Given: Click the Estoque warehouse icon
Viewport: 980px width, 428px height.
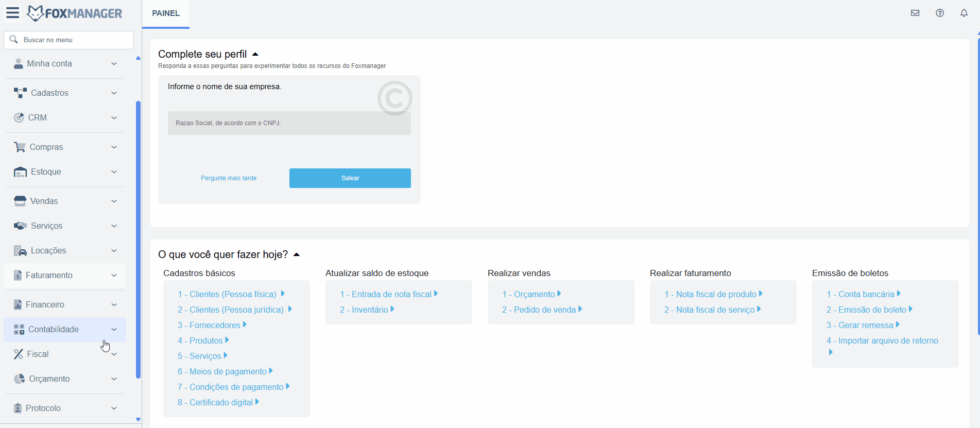Looking at the screenshot, I should [20, 172].
